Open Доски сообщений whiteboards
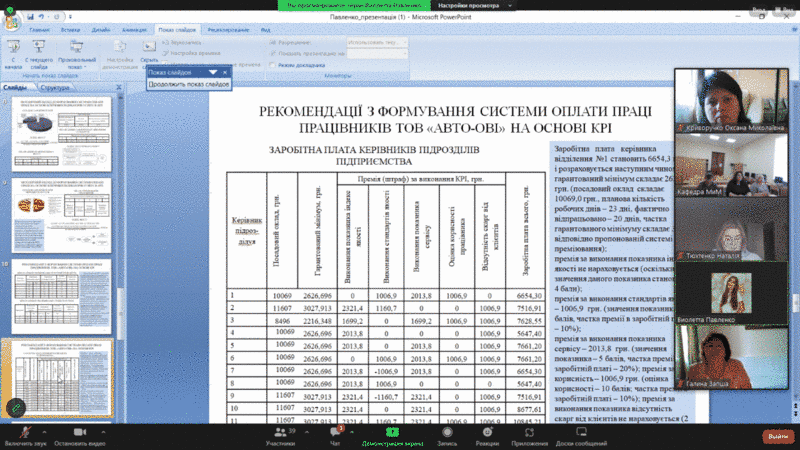Viewport: 800px width, 450px height. click(581, 437)
